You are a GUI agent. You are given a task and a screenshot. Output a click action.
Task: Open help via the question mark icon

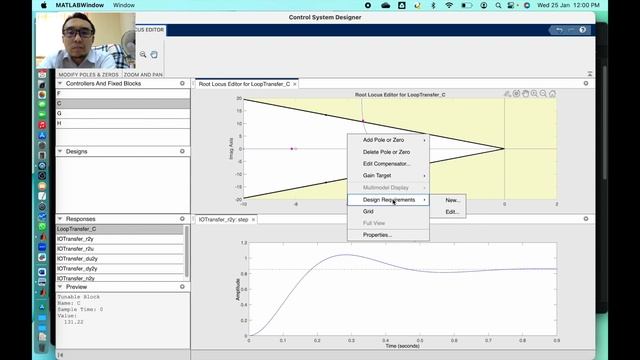tap(582, 30)
